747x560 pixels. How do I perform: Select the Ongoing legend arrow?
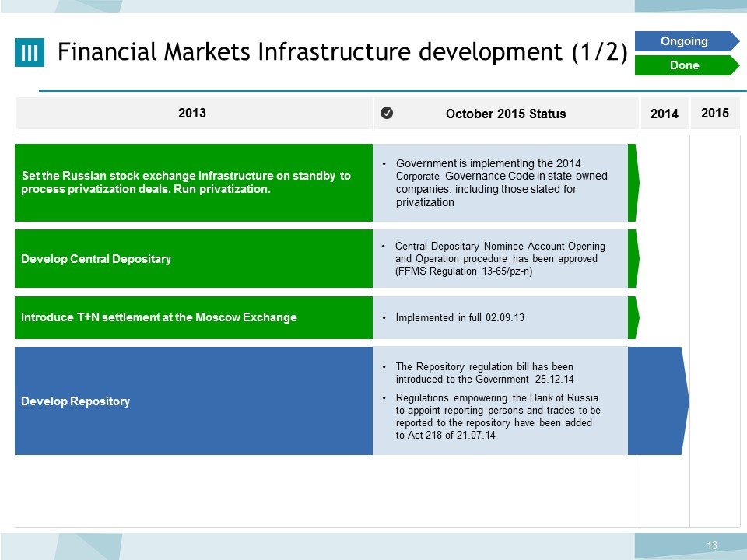click(x=687, y=41)
